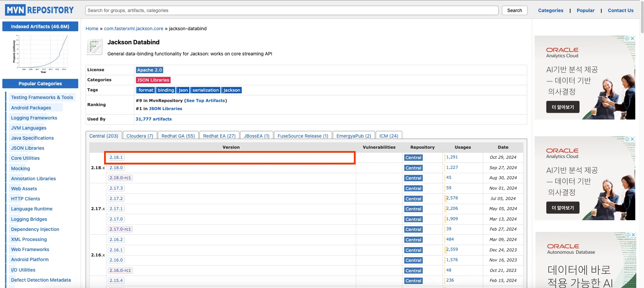Viewport: 644px width, 288px height.
Task: Open version 2.16.1 link
Action: (x=116, y=250)
